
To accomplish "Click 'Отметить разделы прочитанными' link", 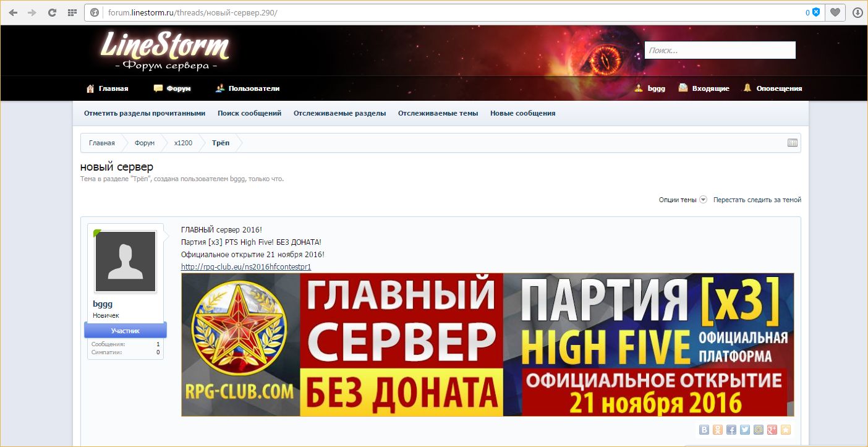I will pos(145,113).
